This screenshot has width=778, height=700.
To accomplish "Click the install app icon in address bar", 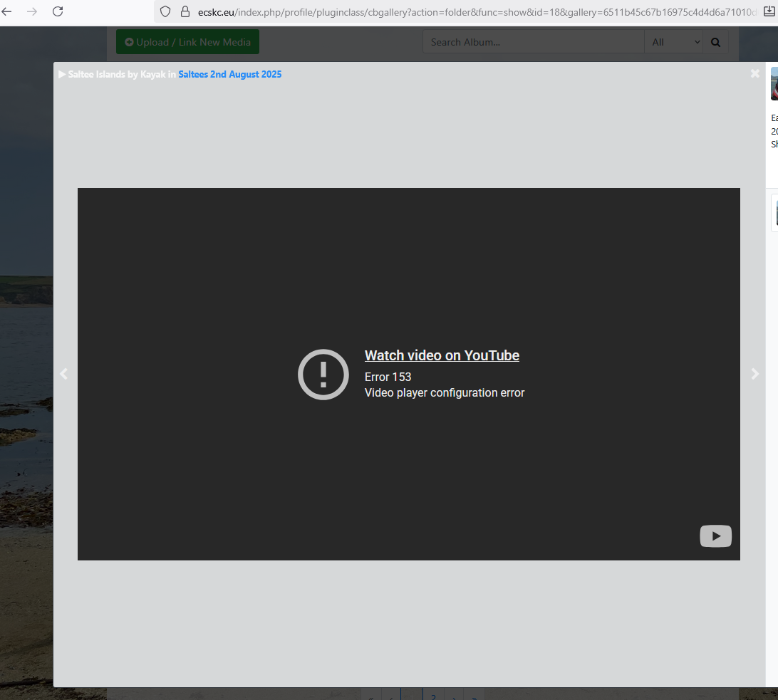I will pyautogui.click(x=771, y=11).
